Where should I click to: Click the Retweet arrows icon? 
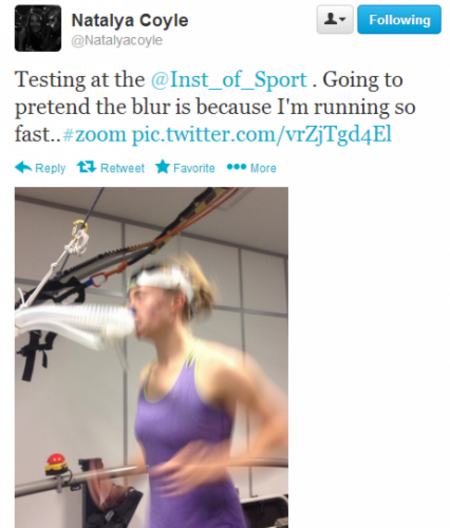[x=87, y=167]
